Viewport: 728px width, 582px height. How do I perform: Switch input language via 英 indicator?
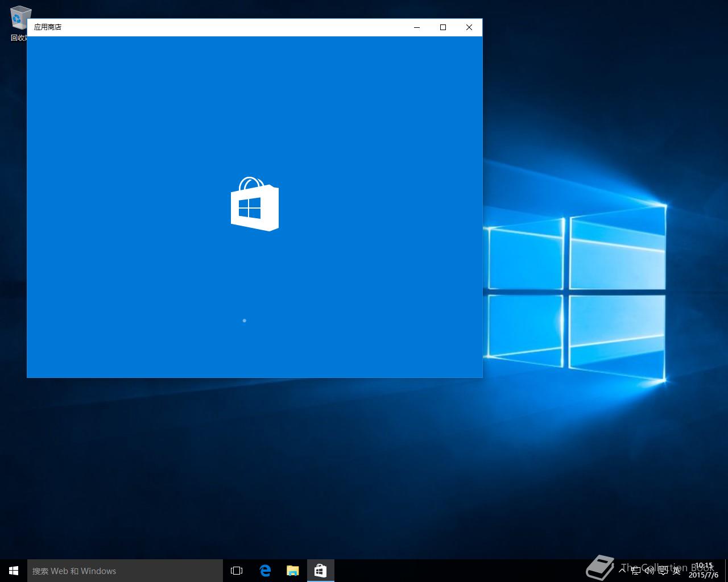(676, 571)
